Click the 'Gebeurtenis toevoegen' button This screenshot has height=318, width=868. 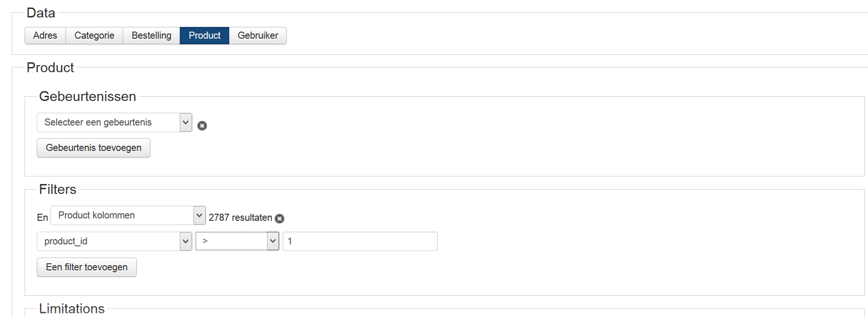click(x=93, y=148)
